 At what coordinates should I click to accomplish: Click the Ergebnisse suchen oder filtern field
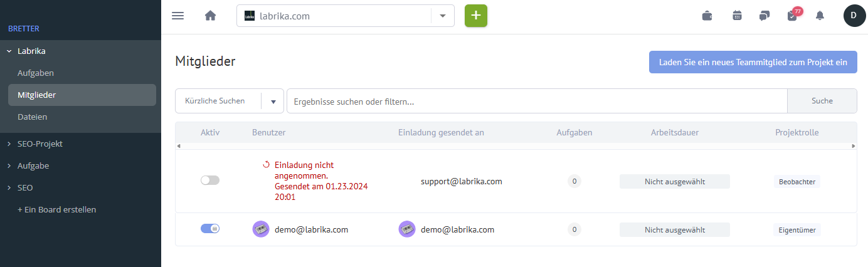(537, 101)
